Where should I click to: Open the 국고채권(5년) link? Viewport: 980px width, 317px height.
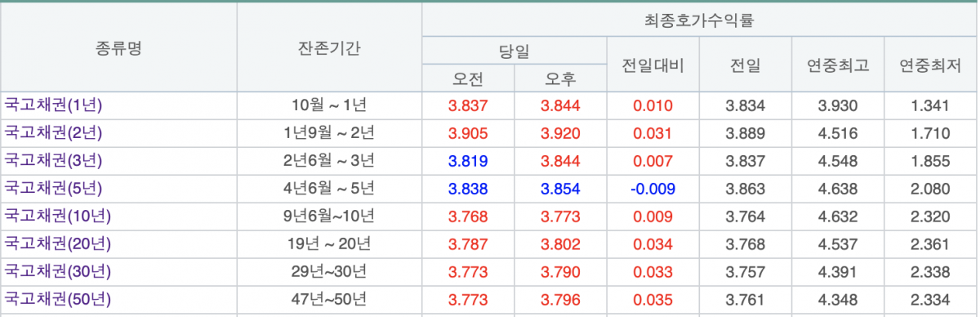tap(53, 188)
